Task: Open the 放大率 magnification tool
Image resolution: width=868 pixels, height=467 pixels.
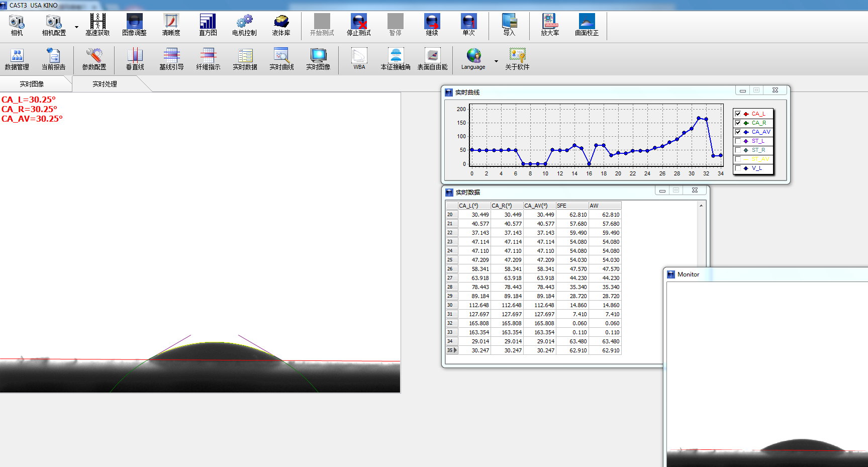Action: click(x=550, y=25)
